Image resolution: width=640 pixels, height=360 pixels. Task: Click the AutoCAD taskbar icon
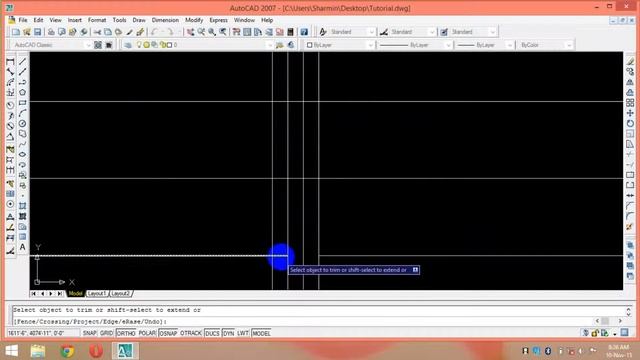[125, 351]
